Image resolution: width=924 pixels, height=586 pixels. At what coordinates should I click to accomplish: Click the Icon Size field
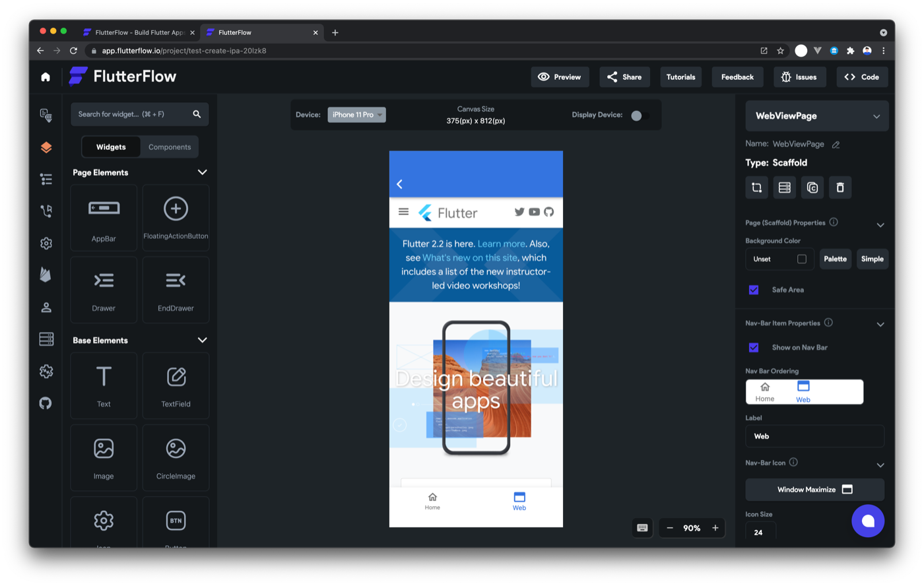761,531
